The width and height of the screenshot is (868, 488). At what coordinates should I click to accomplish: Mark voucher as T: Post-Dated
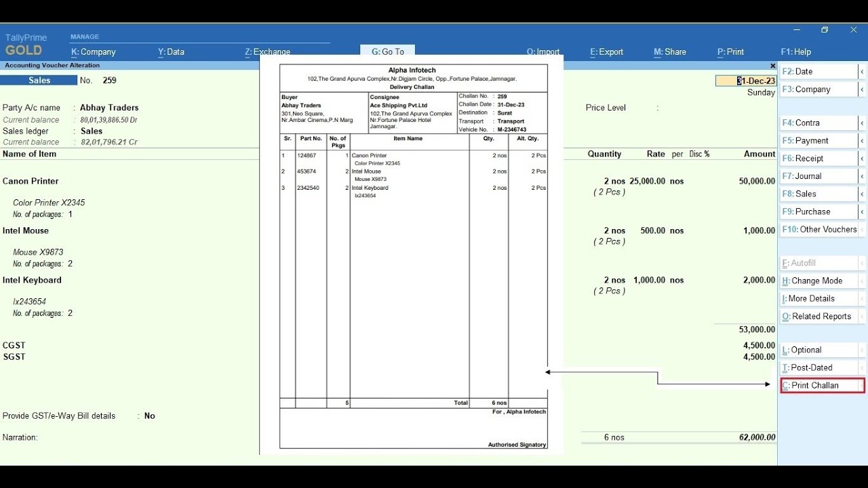(818, 367)
